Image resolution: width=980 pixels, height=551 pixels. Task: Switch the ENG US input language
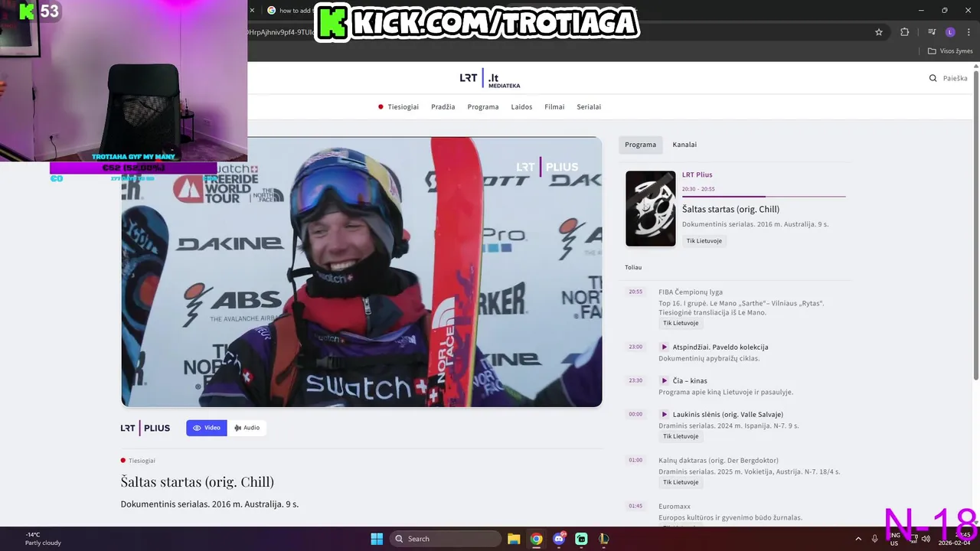coord(894,539)
